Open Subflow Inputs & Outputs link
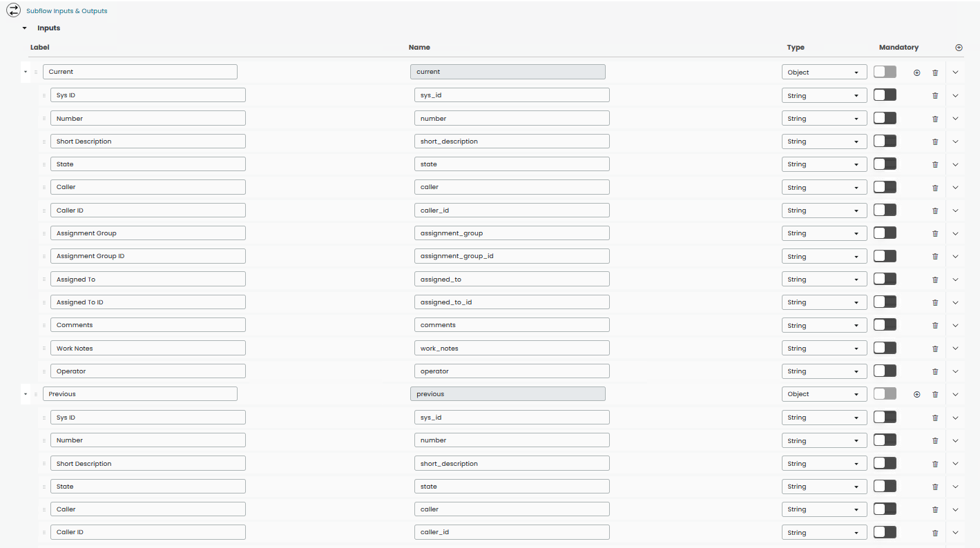The width and height of the screenshot is (980, 548). coord(67,10)
